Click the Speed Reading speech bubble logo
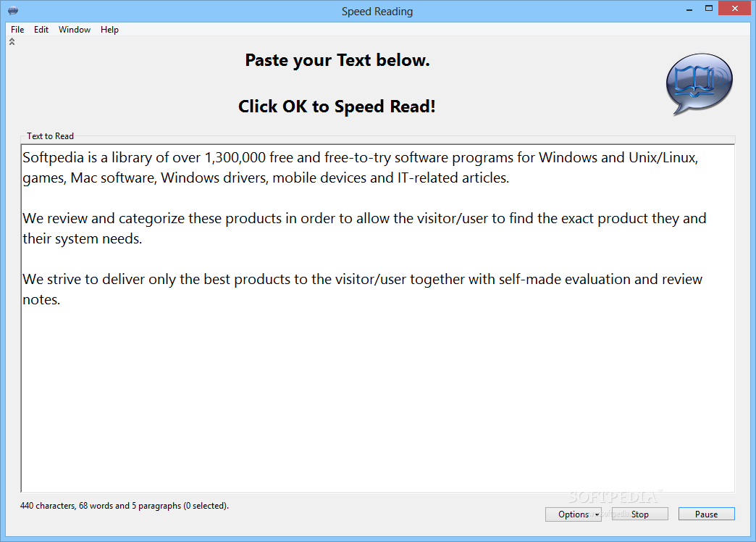Image resolution: width=756 pixels, height=542 pixels. [699, 84]
